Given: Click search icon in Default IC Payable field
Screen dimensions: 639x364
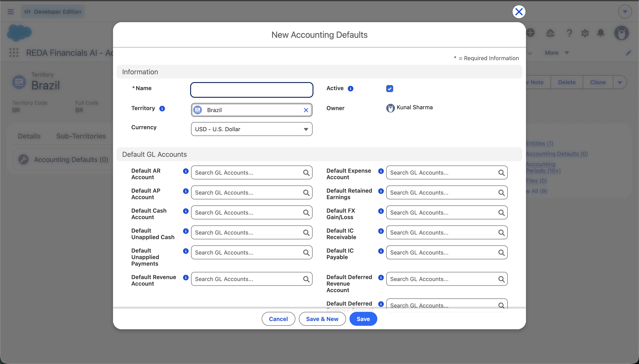Looking at the screenshot, I should [x=501, y=253].
